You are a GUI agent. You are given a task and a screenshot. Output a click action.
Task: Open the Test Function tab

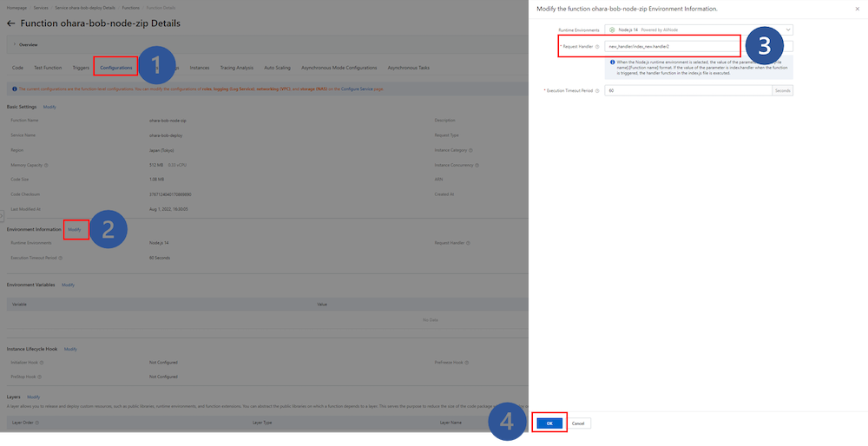click(x=48, y=67)
